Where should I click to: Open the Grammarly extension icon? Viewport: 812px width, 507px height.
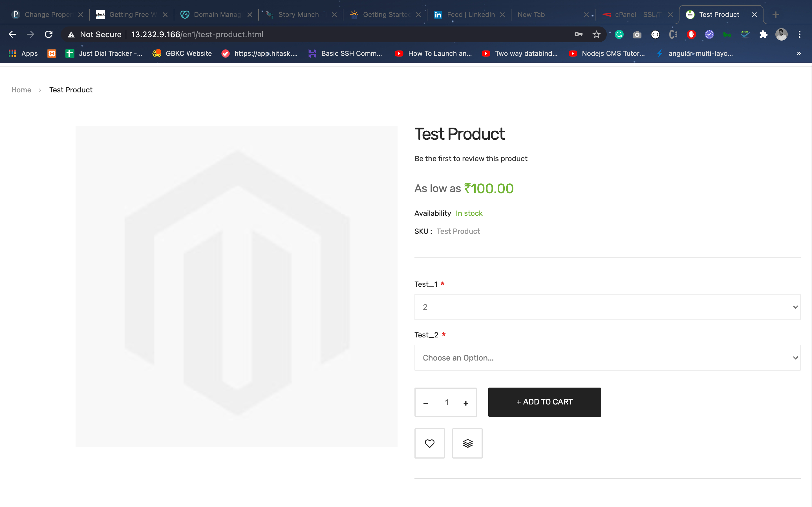point(619,35)
